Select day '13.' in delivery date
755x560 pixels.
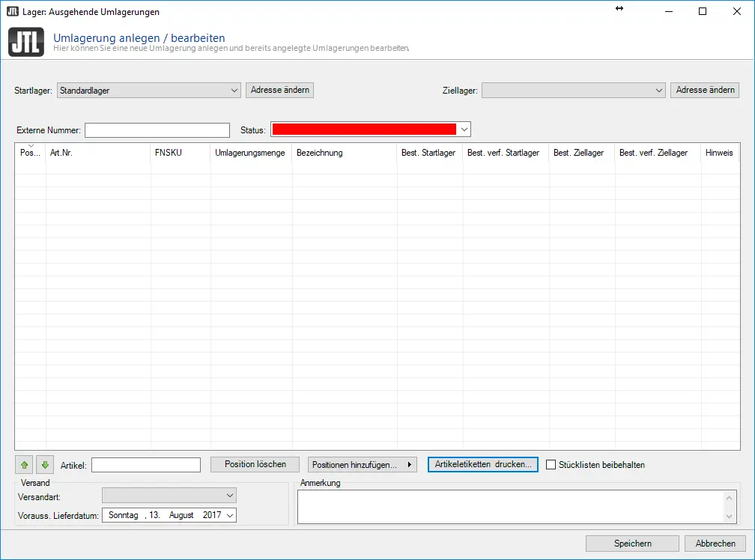pyautogui.click(x=154, y=515)
